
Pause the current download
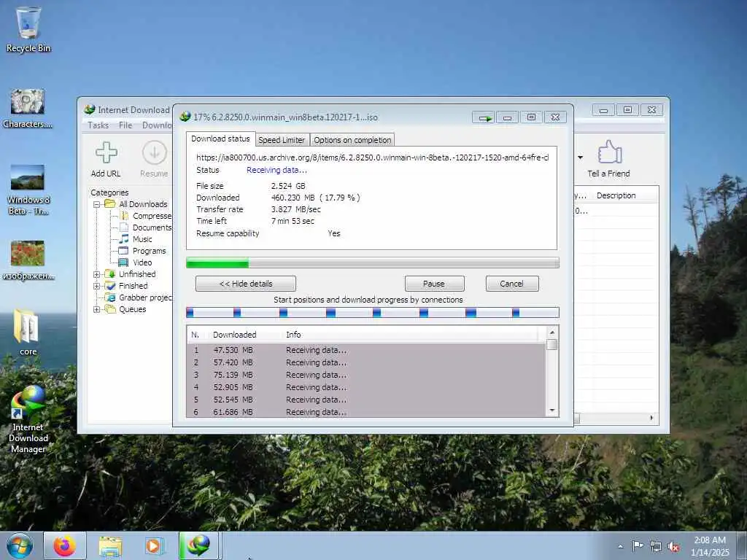(434, 284)
